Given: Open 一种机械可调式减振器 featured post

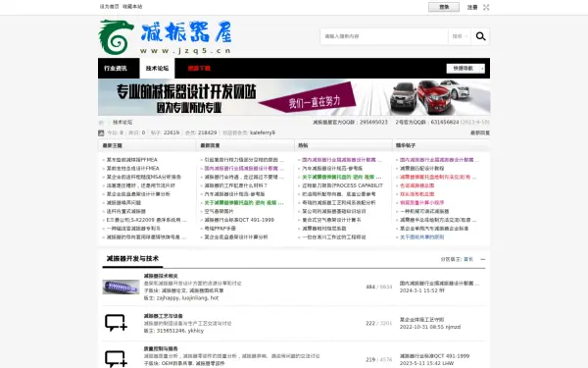Looking at the screenshot, I should tap(424, 211).
